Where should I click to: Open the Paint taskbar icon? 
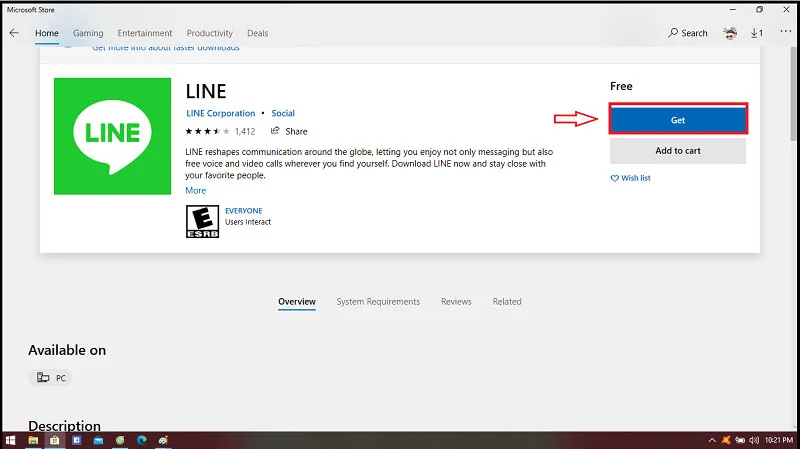pyautogui.click(x=163, y=440)
